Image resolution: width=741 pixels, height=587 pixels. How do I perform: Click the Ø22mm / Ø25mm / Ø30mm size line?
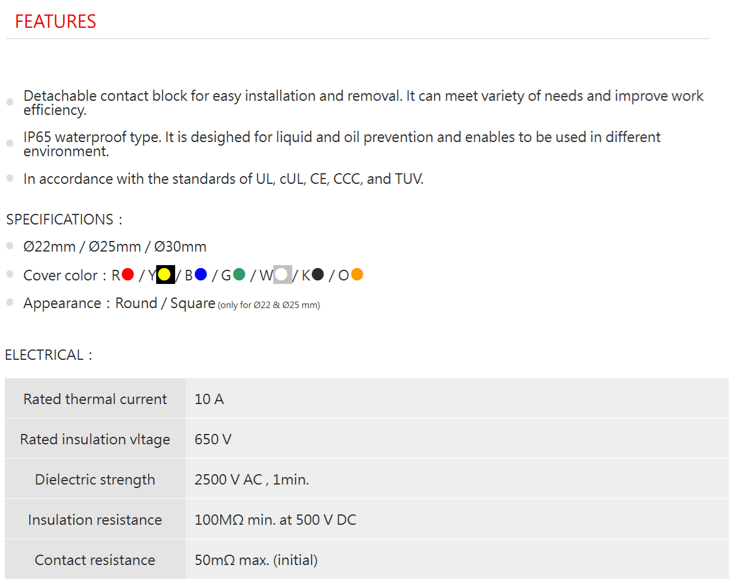(115, 246)
